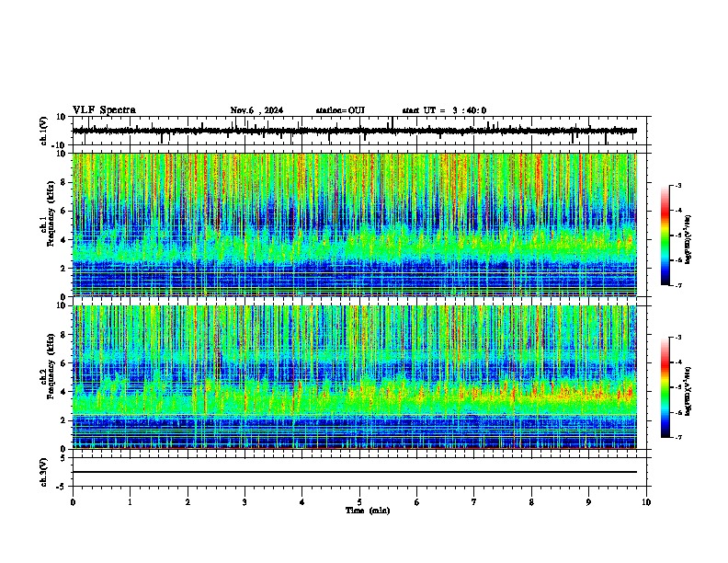This screenshot has height=563, width=728.
Task: Click the ch.2 'Frequency (kHz)' axis label
Action: click(51, 366)
